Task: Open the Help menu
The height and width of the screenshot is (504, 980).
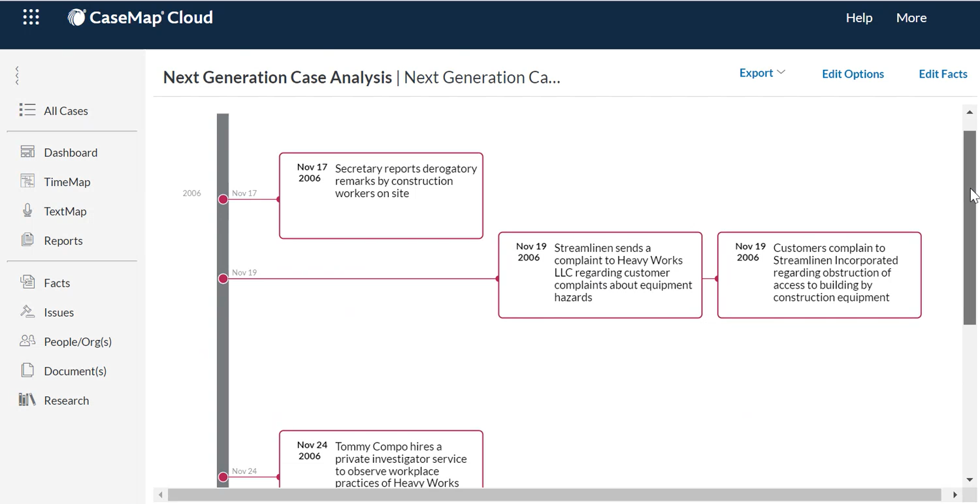Action: click(x=858, y=18)
